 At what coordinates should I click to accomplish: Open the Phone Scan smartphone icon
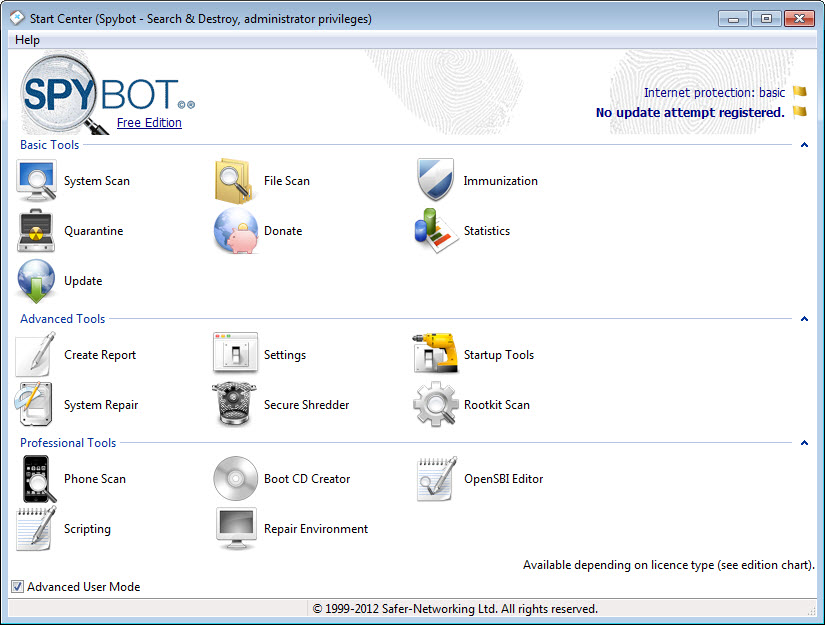(x=38, y=479)
